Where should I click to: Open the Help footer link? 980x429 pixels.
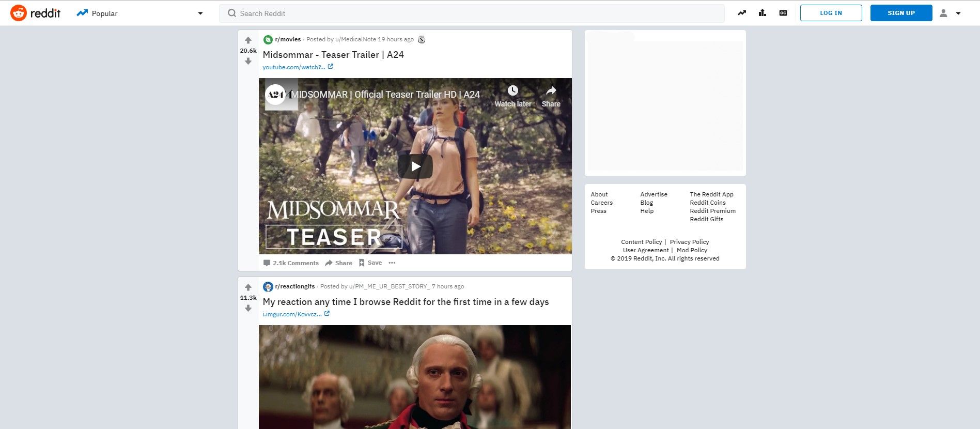coord(647,211)
